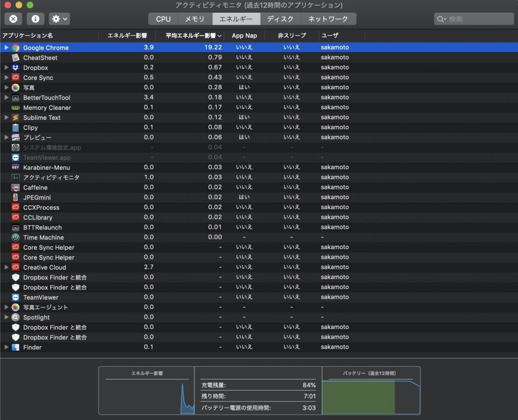Click the Finder app icon
Image resolution: width=518 pixels, height=420 pixels.
pos(16,347)
